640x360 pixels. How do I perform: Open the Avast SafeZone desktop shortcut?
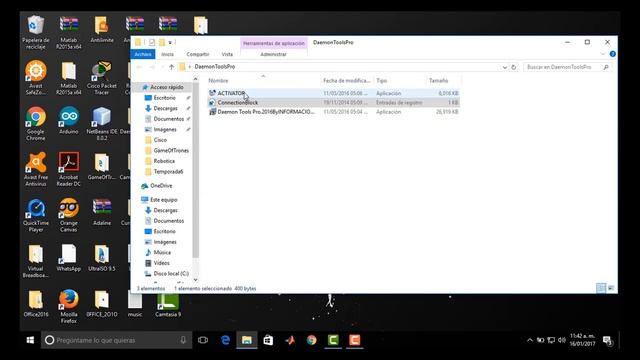coord(36,78)
